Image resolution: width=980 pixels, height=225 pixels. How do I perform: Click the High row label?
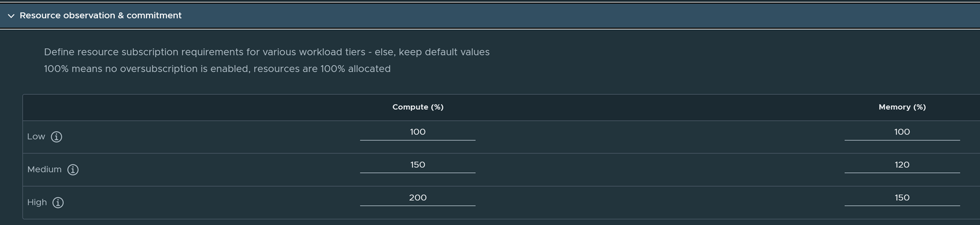pos(37,202)
